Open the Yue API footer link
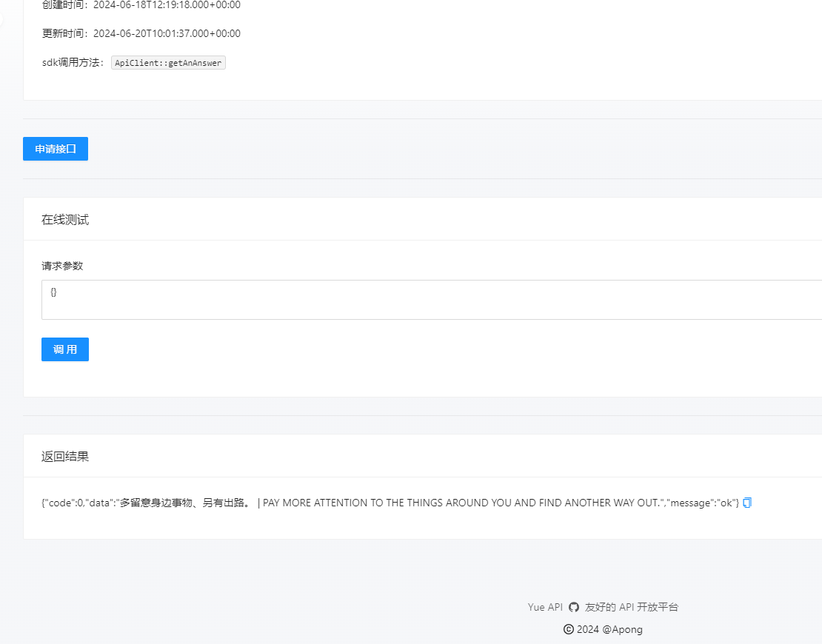The width and height of the screenshot is (822, 644). click(x=544, y=606)
